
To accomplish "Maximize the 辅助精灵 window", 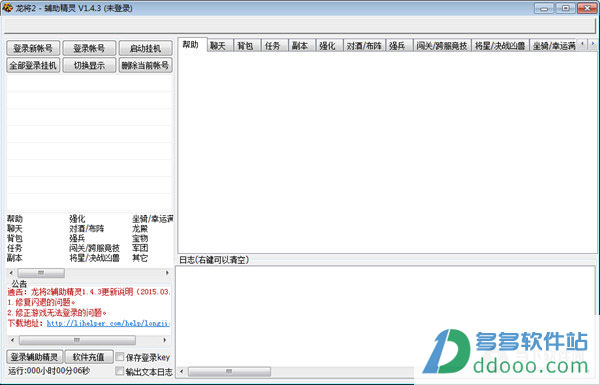I will coord(565,8).
